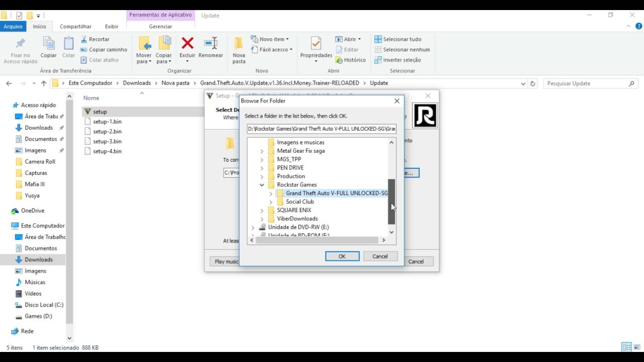Click Selecionar tudo in the ribbon

click(x=398, y=39)
